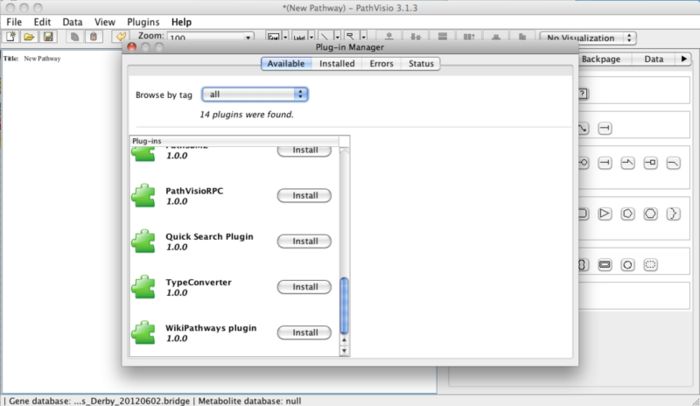Open the Edit menu
The width and height of the screenshot is (700, 406).
tap(42, 22)
